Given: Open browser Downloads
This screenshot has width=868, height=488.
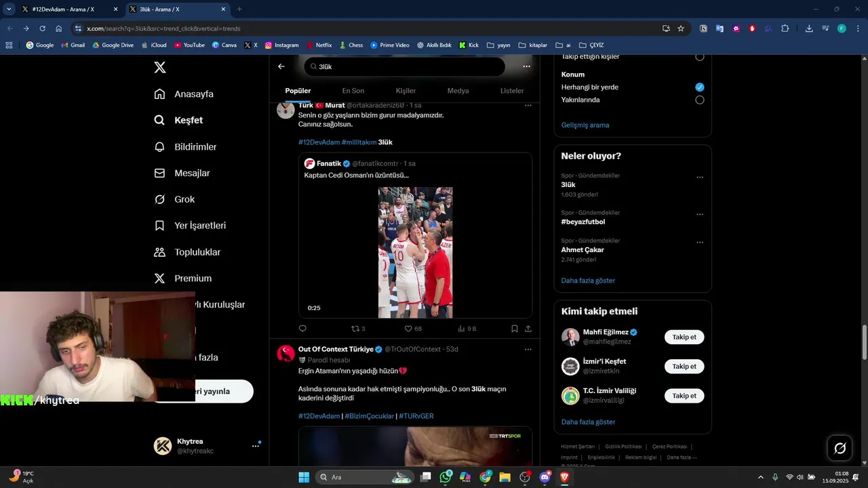Looking at the screenshot, I should coord(809,28).
